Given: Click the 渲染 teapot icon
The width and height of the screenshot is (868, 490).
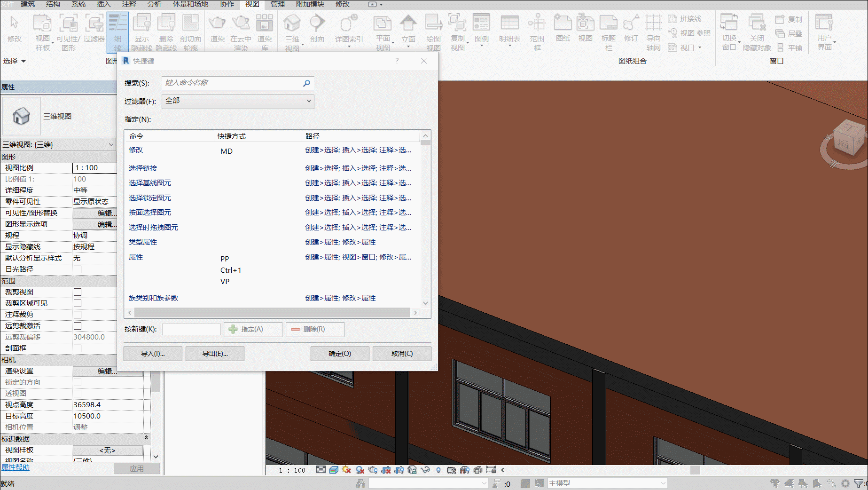Looking at the screenshot, I should click(x=217, y=24).
